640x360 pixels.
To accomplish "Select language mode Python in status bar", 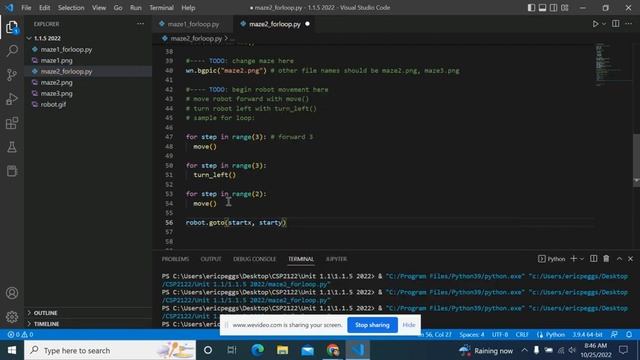I will tap(555, 335).
